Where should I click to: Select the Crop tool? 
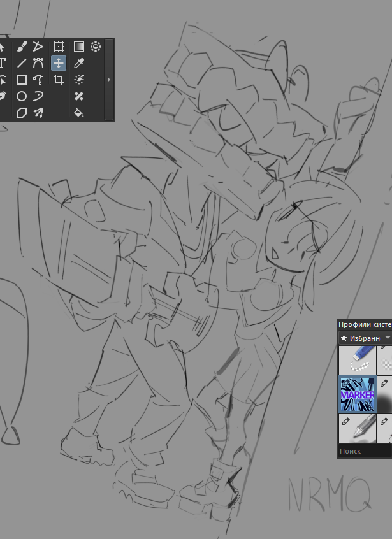click(x=59, y=80)
